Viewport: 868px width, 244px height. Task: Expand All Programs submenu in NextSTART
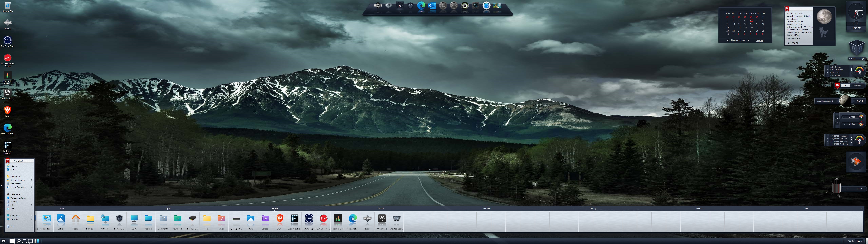pos(32,176)
